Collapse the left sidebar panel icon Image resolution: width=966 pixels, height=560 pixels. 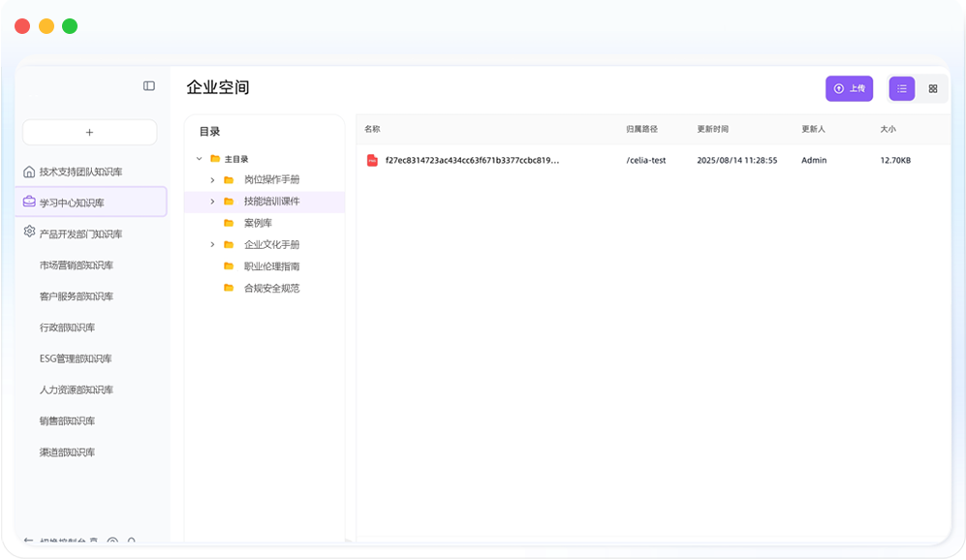pos(149,86)
